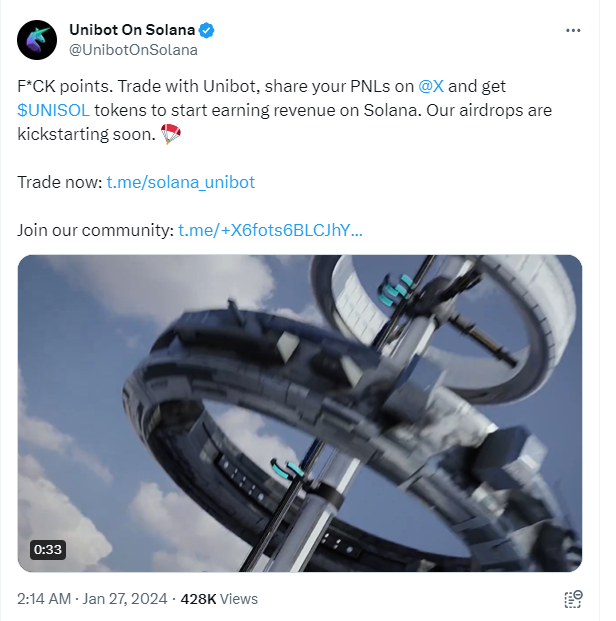Viewport: 616px width, 621px height.
Task: Visit the @UnibotOnSolana handle
Action: [133, 50]
